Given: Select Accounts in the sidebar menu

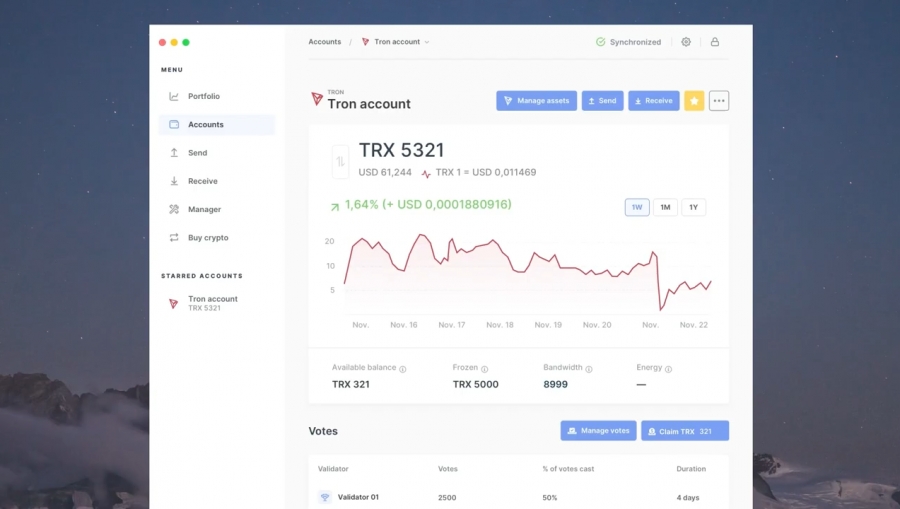Looking at the screenshot, I should [x=216, y=125].
